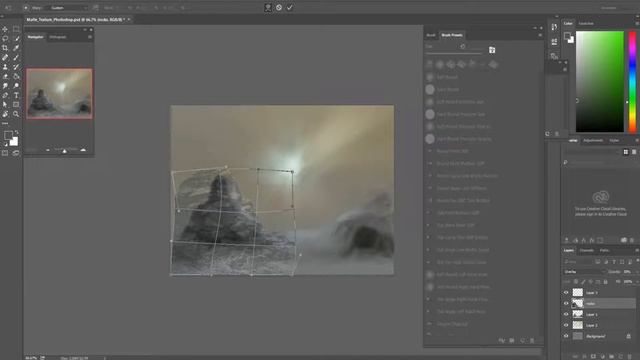640x360 pixels.
Task: Switch to the Paths tab
Action: [604, 250]
